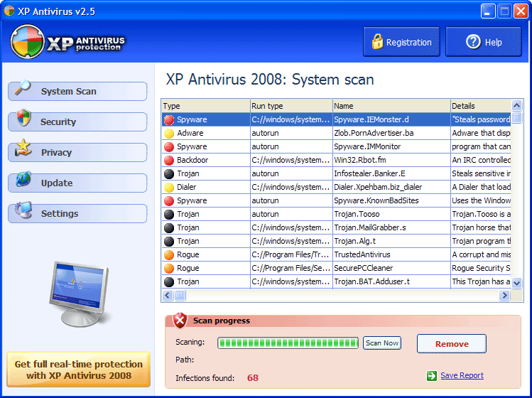Click red dot of Spyware.KnownBadSites row
The image size is (532, 398).
pyautogui.click(x=169, y=201)
